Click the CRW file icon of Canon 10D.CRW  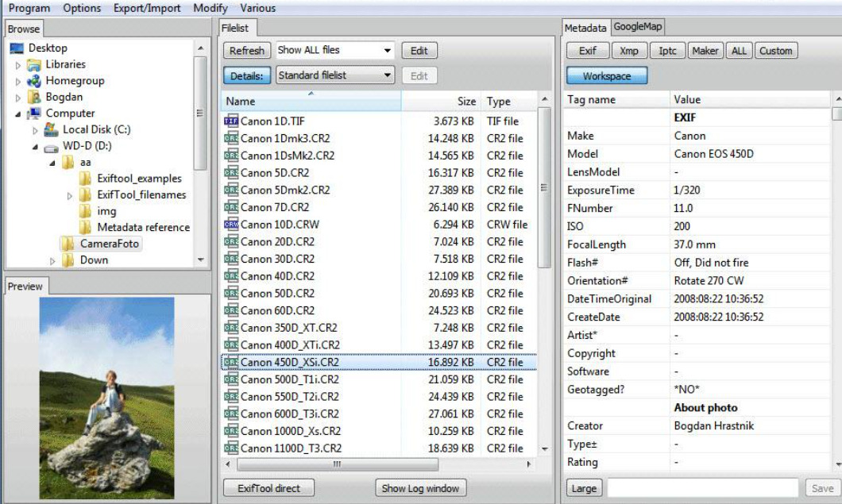pos(231,225)
